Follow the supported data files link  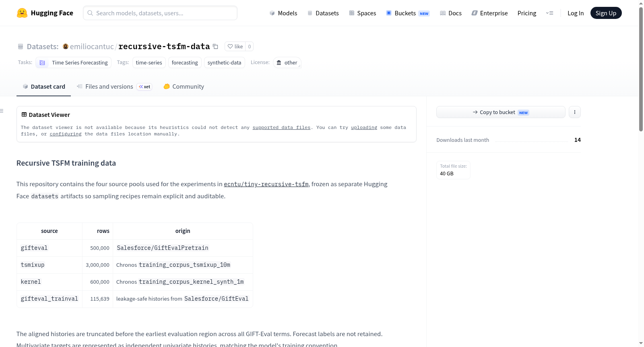click(x=281, y=127)
